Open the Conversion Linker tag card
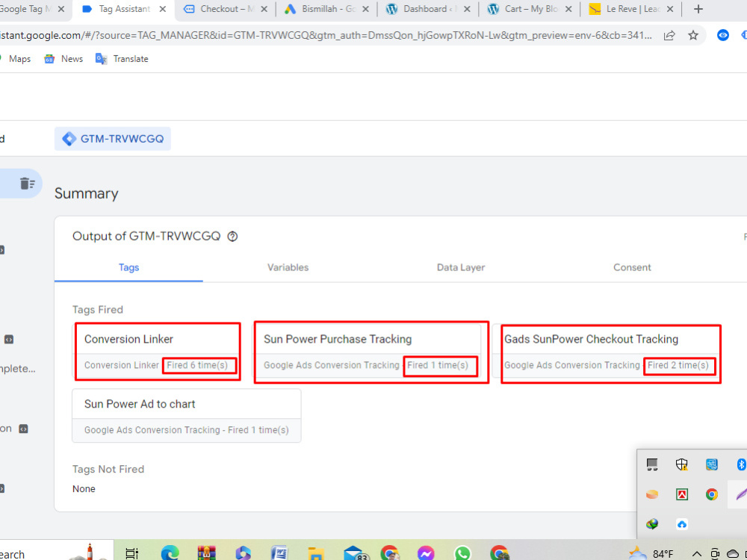Screen dimensions: 747x560 point(157,352)
